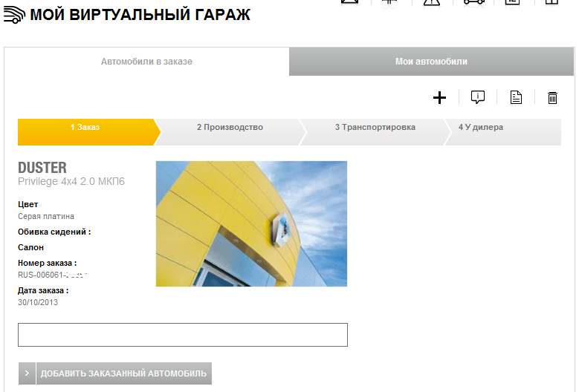The height and width of the screenshot is (392, 579).
Task: Click the trash bin delete icon
Action: click(x=552, y=98)
